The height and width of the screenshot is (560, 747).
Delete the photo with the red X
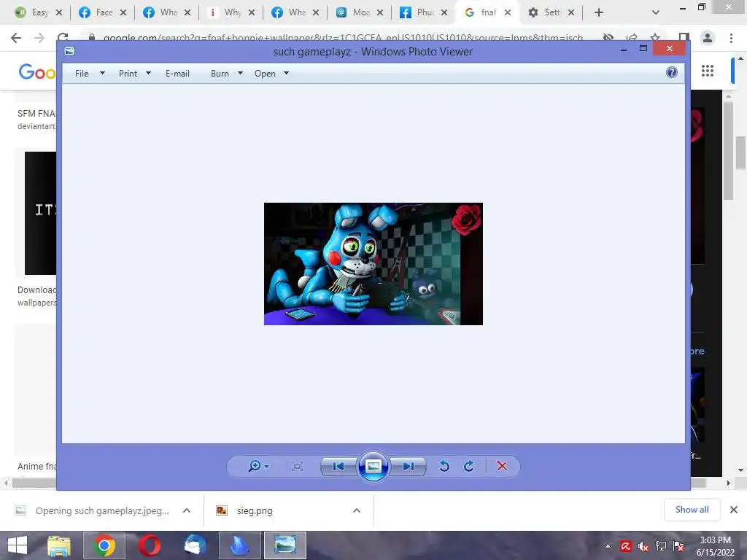502,466
